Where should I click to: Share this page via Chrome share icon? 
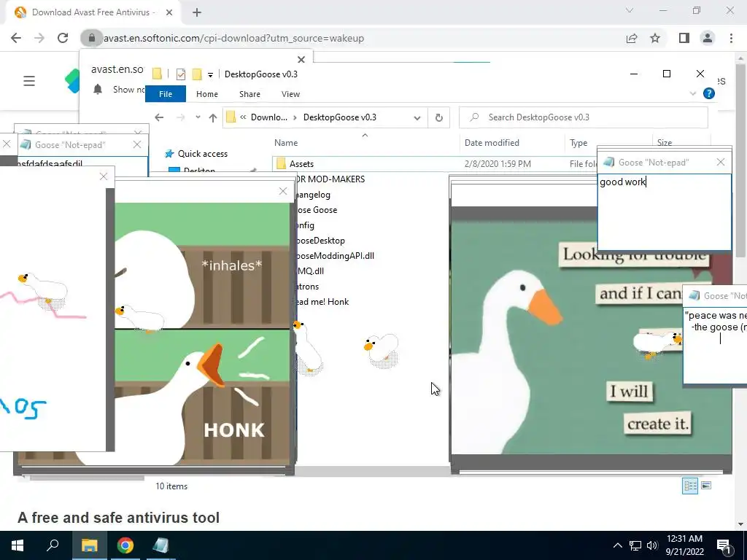pyautogui.click(x=632, y=38)
